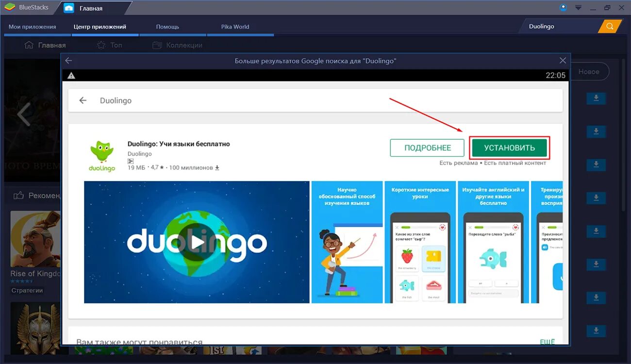Close the Google search results dialog
This screenshot has height=364, width=631.
point(563,61)
